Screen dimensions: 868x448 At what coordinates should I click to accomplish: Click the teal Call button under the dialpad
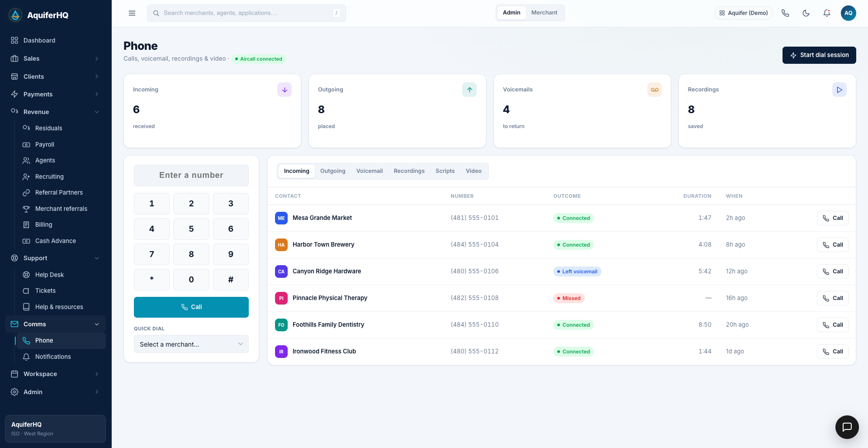click(x=191, y=307)
